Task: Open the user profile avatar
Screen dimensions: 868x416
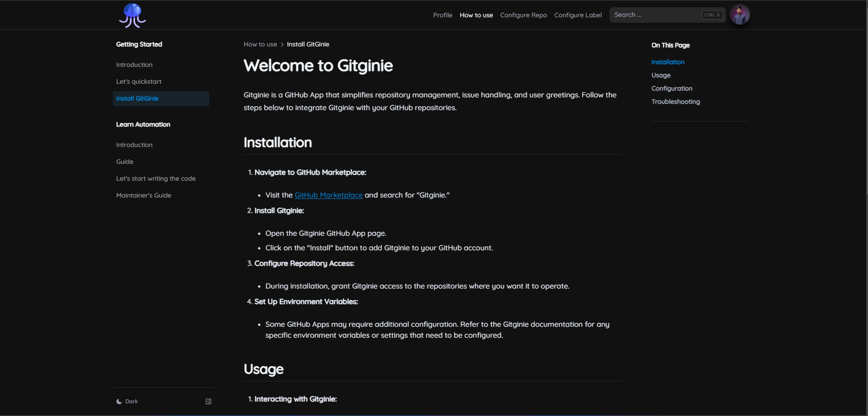Action: point(740,15)
